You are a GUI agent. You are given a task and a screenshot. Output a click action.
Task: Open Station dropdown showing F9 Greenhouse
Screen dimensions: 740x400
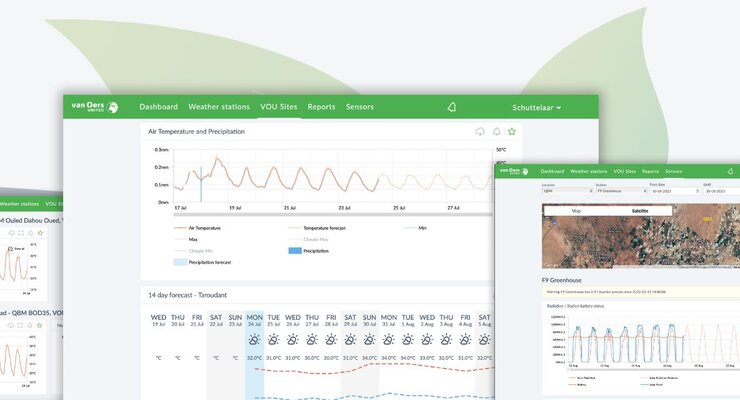pyautogui.click(x=621, y=191)
